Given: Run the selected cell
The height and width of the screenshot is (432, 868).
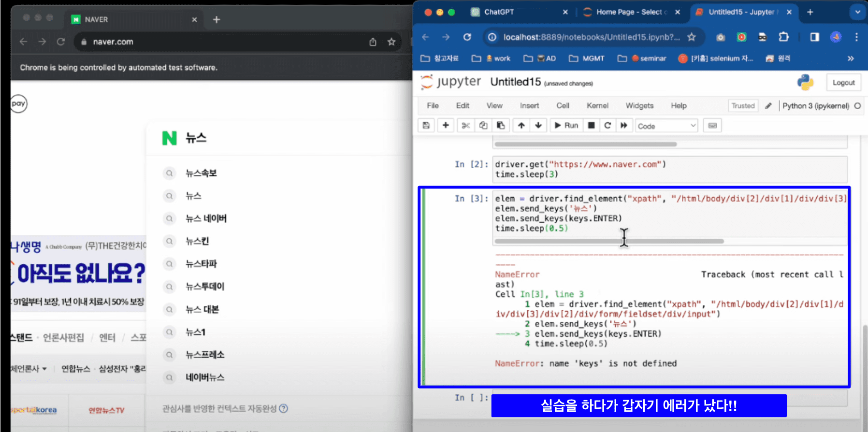Looking at the screenshot, I should [566, 126].
